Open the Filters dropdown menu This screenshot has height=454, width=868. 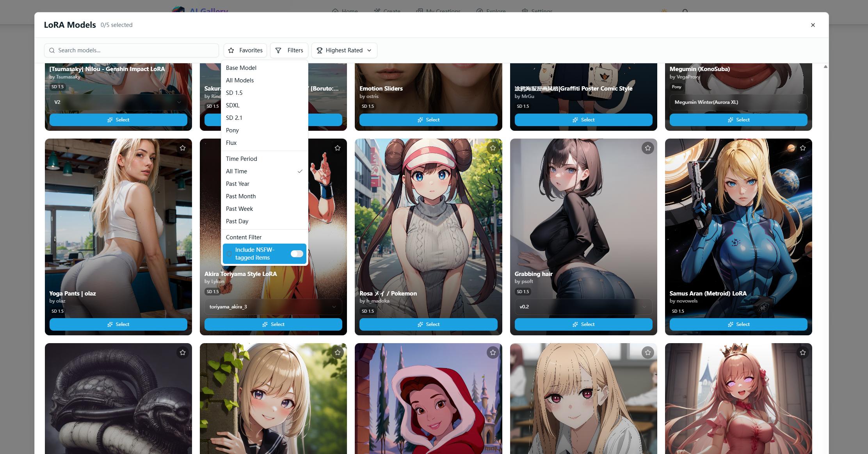pos(289,50)
